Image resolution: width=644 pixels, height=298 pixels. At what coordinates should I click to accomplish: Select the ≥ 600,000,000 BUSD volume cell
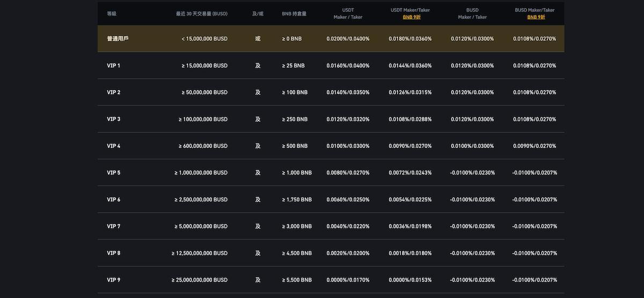pos(203,146)
